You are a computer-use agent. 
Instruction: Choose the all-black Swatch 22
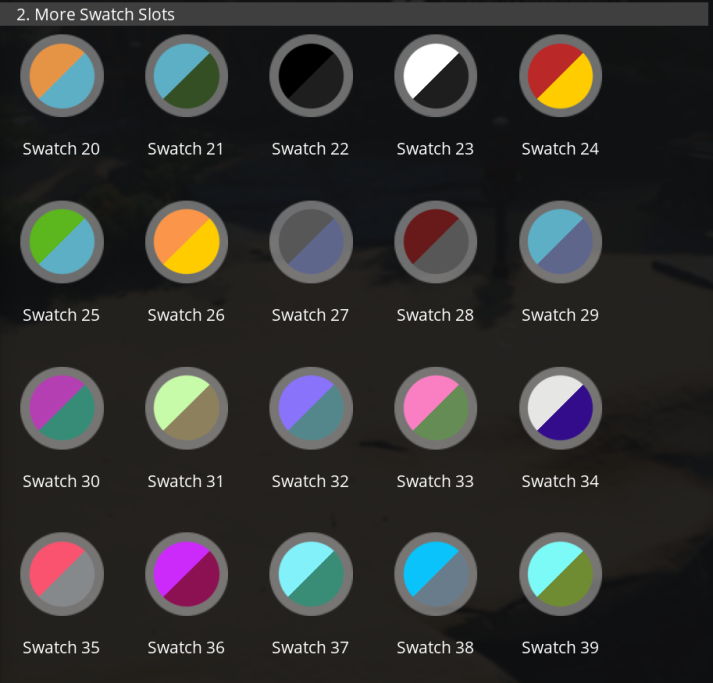(311, 76)
